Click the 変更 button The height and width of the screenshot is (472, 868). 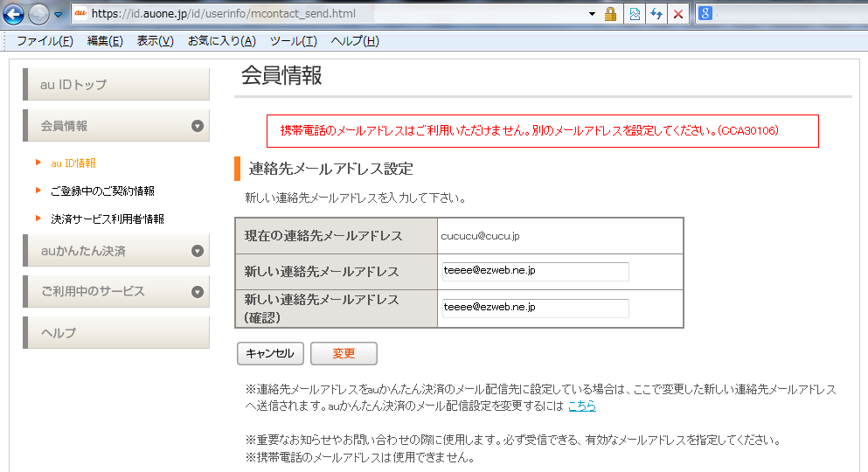(x=344, y=354)
